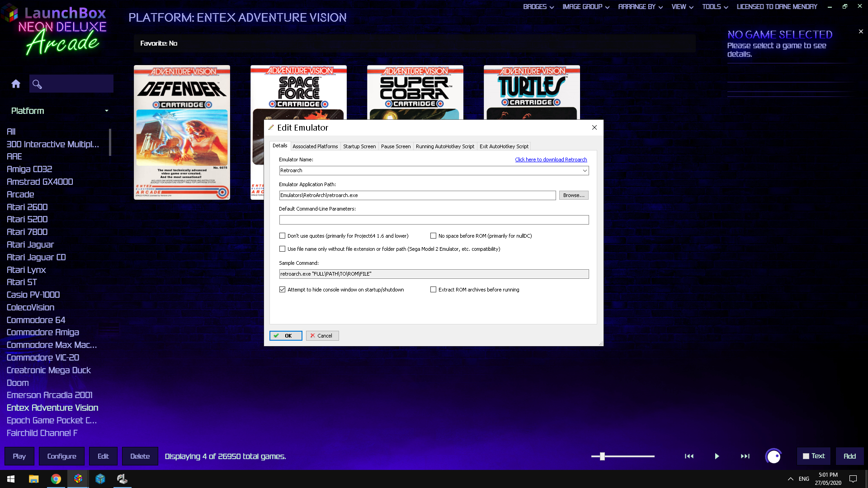Adjust the box size slider

point(602,456)
